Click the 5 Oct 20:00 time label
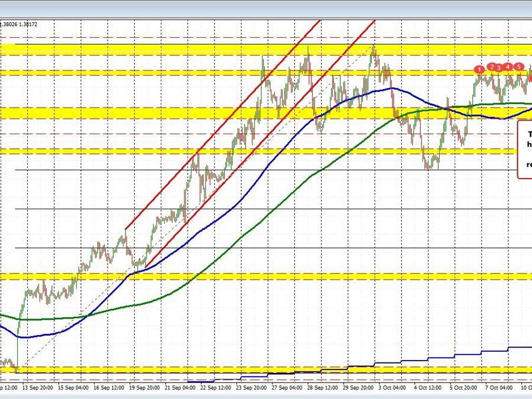This screenshot has width=532, height=399. pos(462,388)
